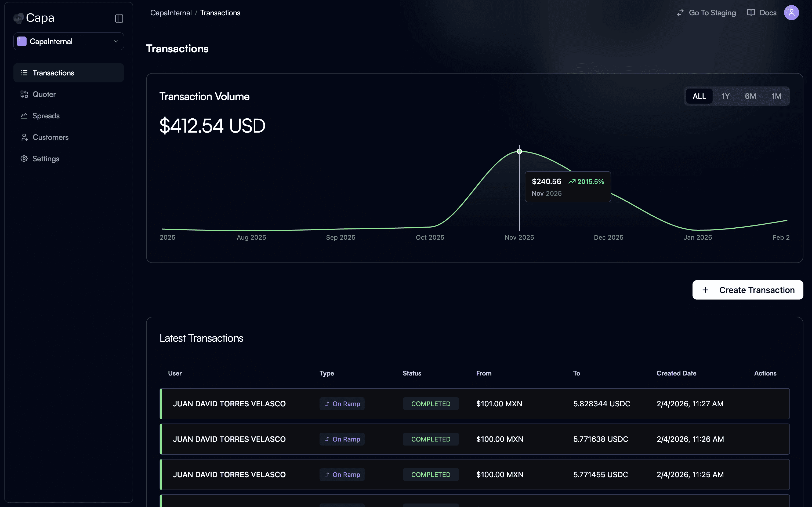Click the Customers person icon

24,137
